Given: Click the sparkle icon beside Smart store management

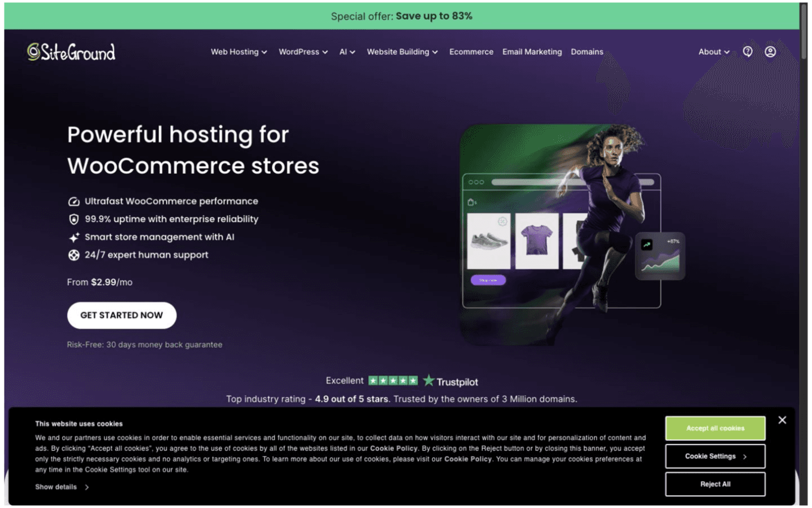Looking at the screenshot, I should tap(74, 237).
